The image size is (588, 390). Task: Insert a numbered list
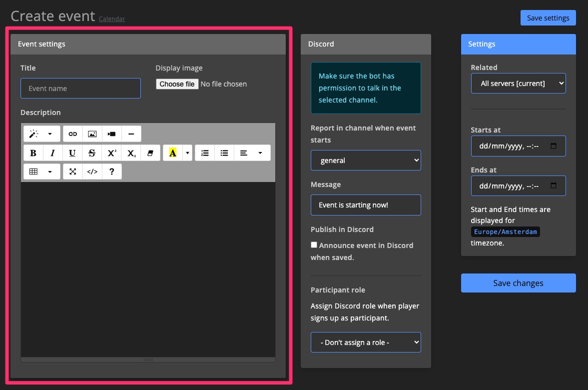(204, 152)
